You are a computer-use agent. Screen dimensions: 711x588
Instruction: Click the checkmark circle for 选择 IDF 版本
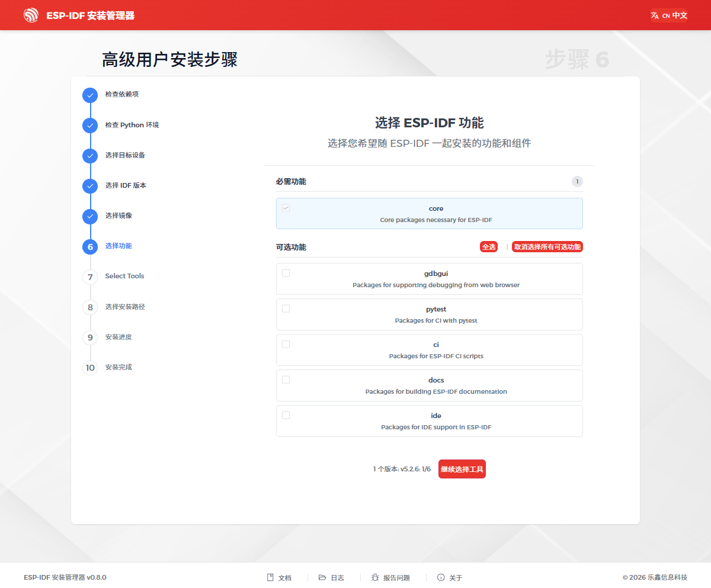[x=90, y=186]
